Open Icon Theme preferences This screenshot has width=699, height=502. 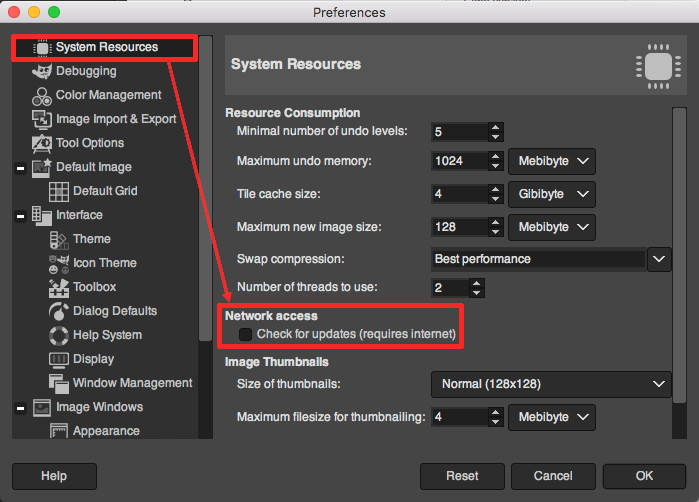(105, 263)
